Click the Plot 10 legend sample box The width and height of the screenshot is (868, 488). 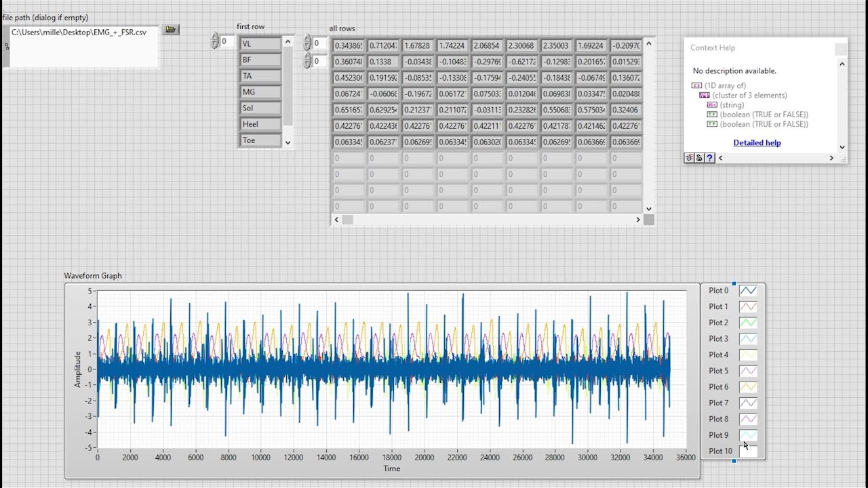(x=748, y=451)
